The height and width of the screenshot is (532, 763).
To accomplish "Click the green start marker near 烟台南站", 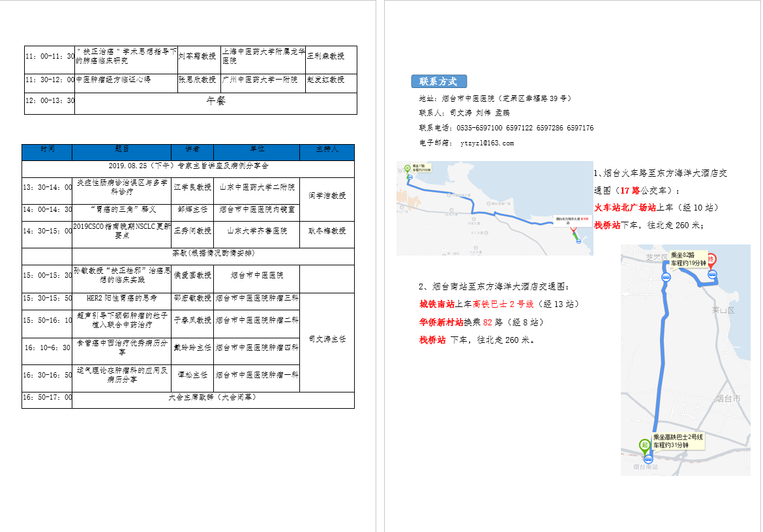I will coord(644,446).
